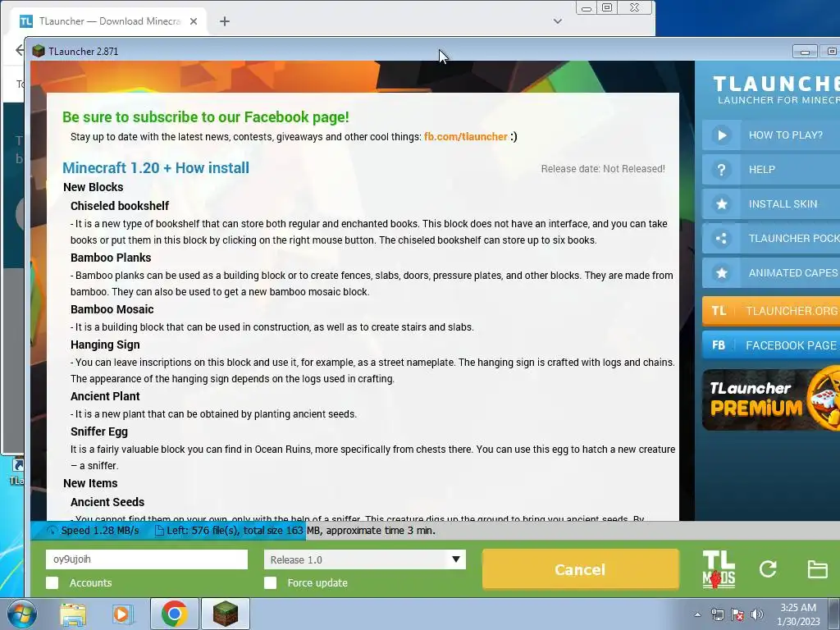Click the INSTALL SKIN star icon
The height and width of the screenshot is (630, 840).
pyautogui.click(x=722, y=204)
